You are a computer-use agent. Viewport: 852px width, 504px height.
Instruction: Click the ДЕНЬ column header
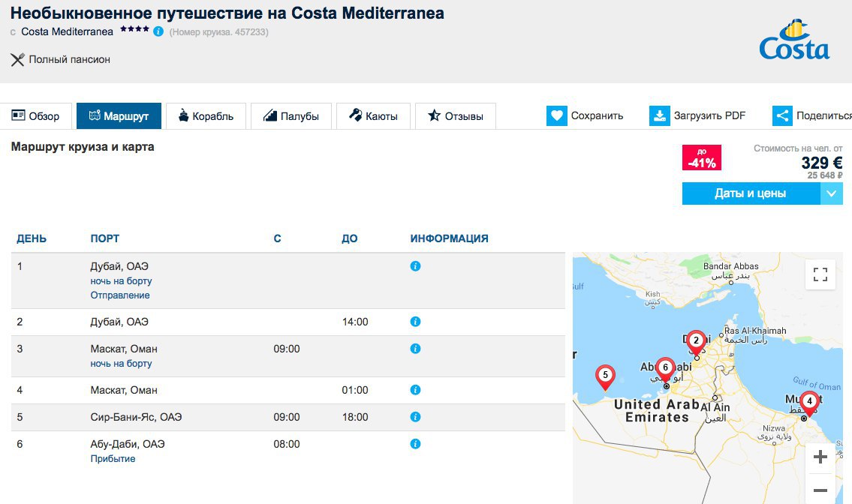[32, 238]
